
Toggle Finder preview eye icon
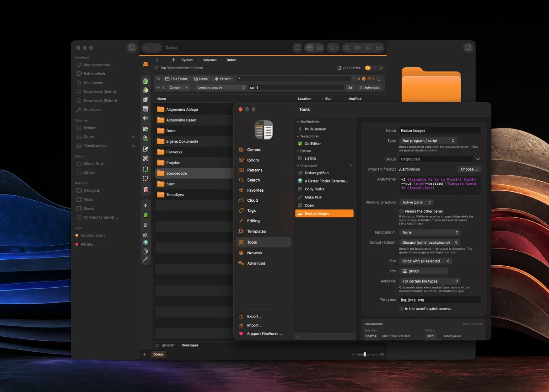[x=357, y=48]
